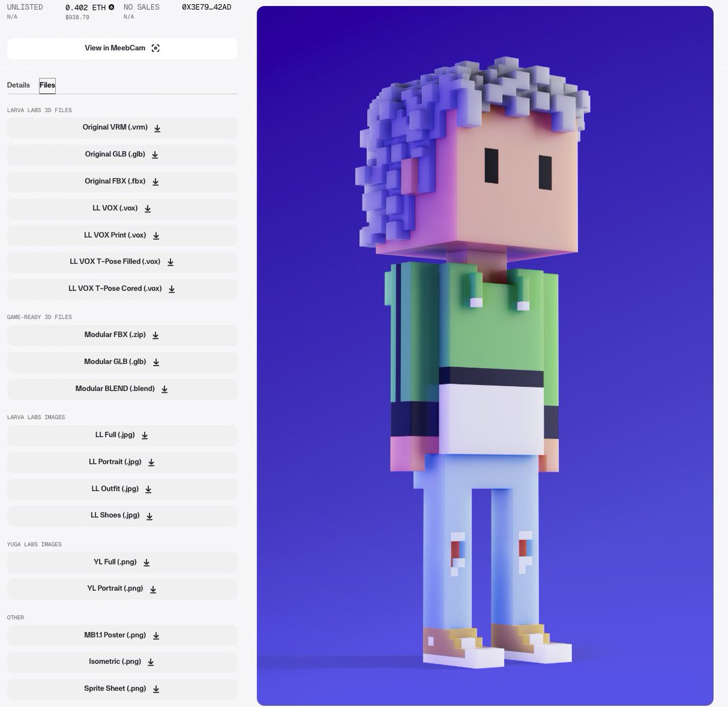Click the owner address 0X3E79…42AD
Viewport: 728px width, 707px height.
(x=206, y=7)
